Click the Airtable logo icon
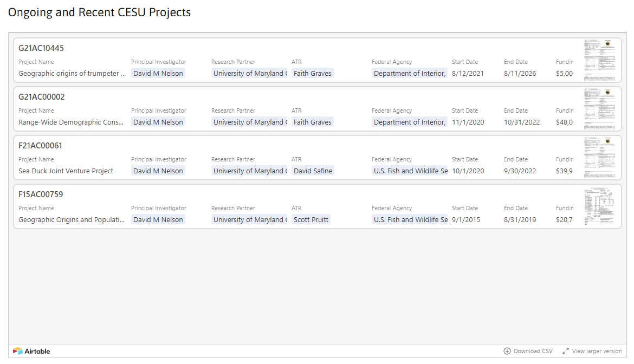The image size is (634, 364). tap(17, 351)
